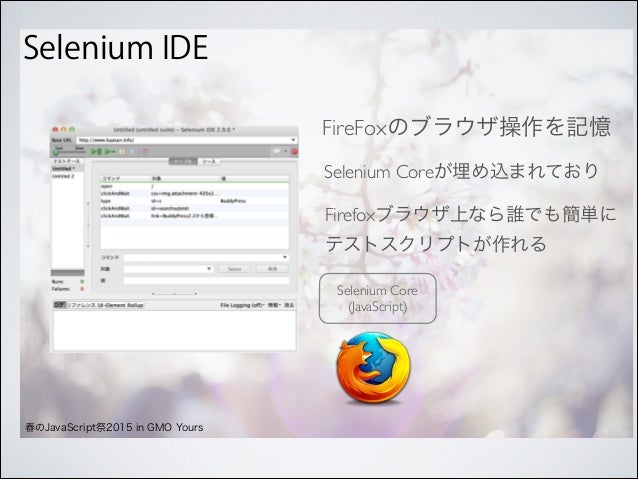
Task: Click the Selenium IDE slide title
Action: click(x=116, y=48)
